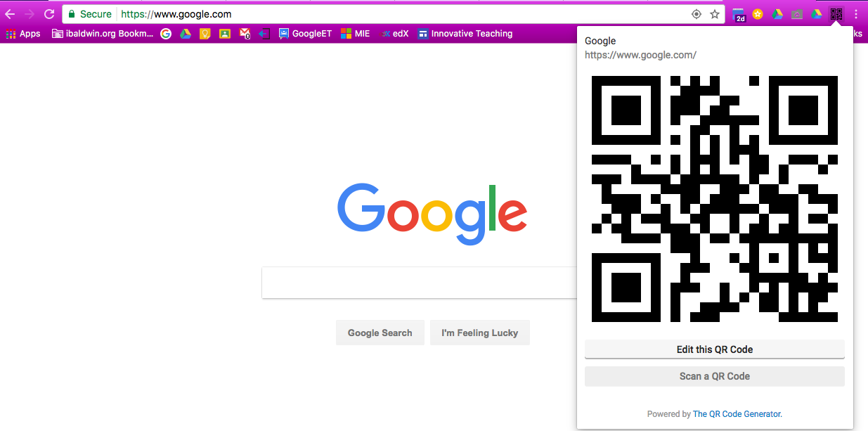The image size is (868, 431).
Task: Go back with the browser back arrow
Action: [x=10, y=14]
